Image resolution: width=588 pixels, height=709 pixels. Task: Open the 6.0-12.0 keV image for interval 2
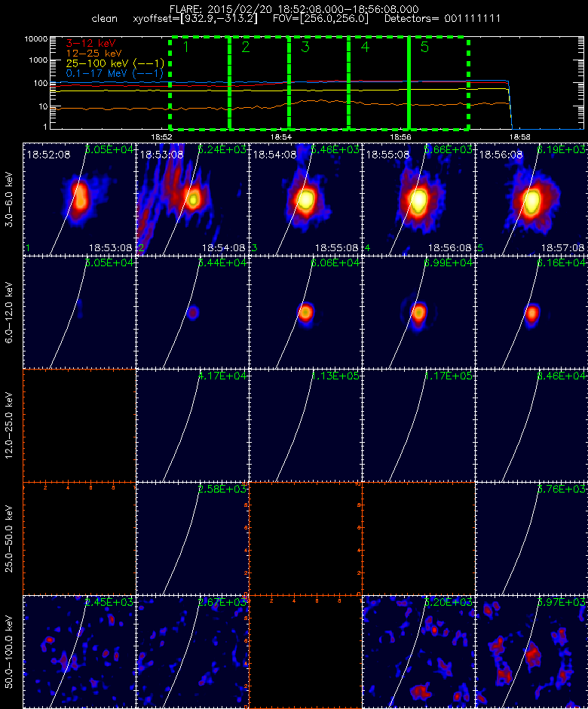(192, 312)
